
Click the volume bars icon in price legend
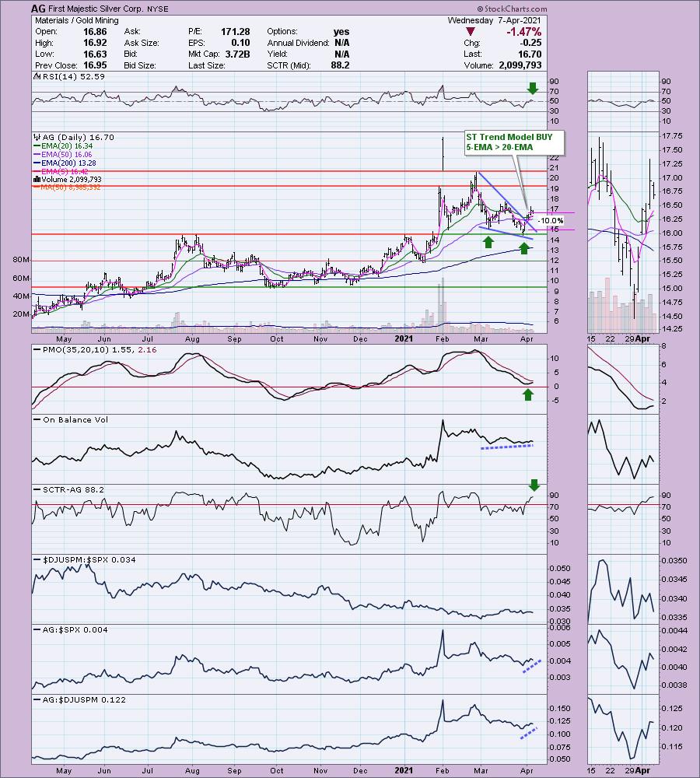coord(37,179)
